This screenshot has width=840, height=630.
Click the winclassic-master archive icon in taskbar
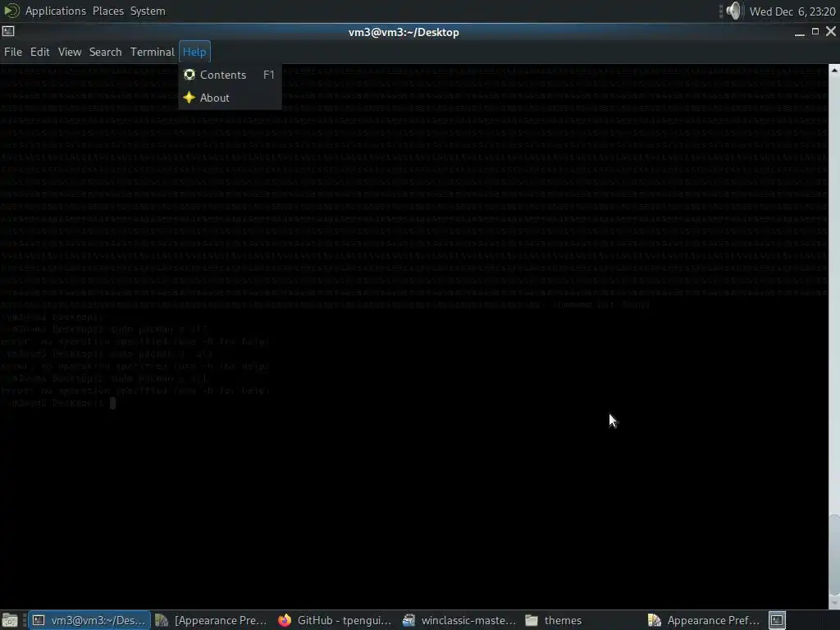[x=409, y=620]
